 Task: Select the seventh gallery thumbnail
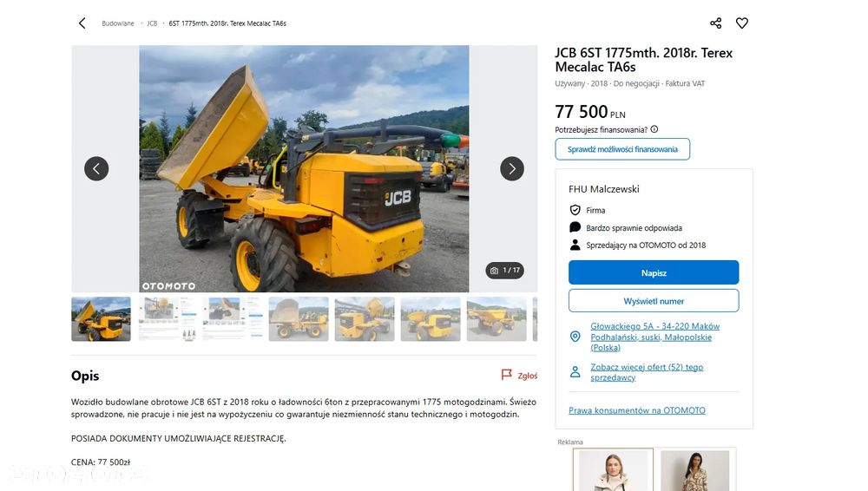point(496,319)
